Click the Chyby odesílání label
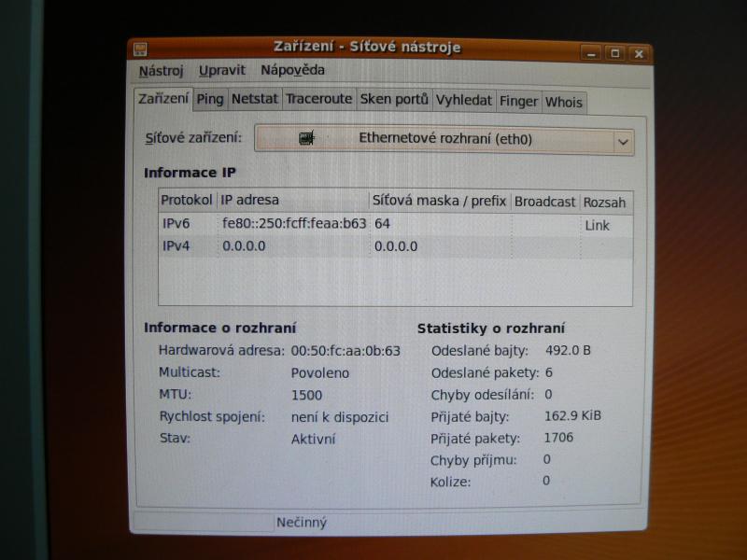 [482, 395]
